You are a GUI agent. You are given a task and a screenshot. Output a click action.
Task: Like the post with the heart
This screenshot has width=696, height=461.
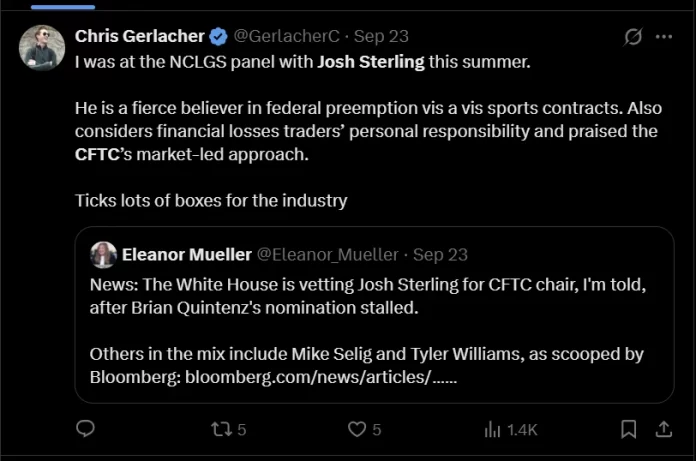click(x=357, y=429)
